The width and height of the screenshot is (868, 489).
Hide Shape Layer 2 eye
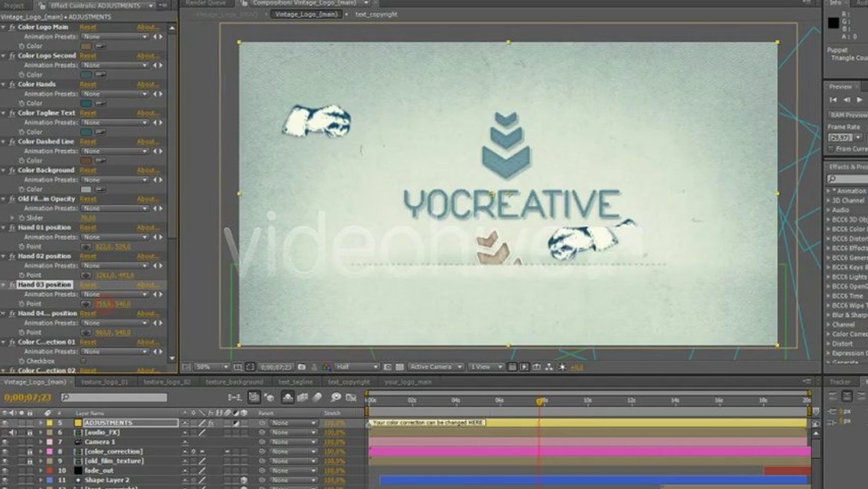(5, 479)
